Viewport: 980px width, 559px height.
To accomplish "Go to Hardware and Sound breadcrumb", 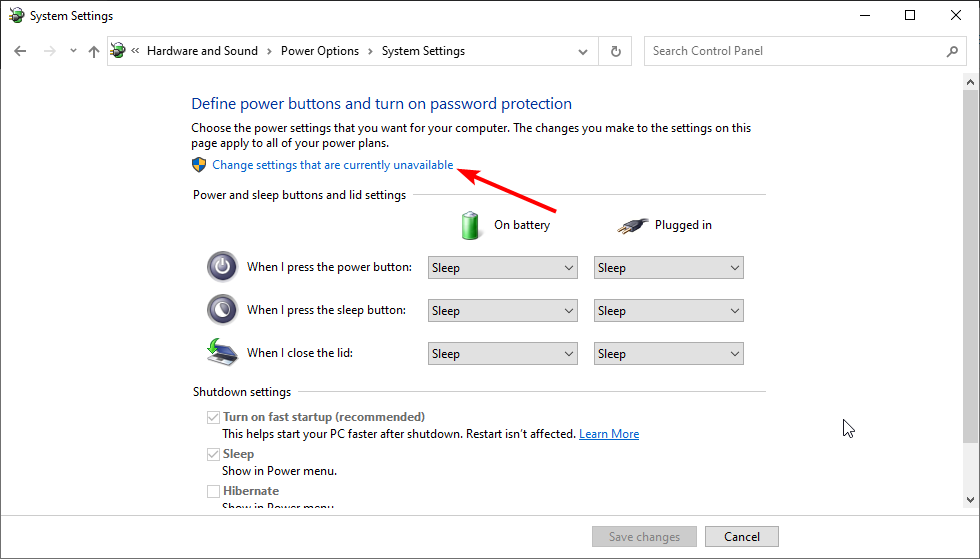I will click(202, 51).
